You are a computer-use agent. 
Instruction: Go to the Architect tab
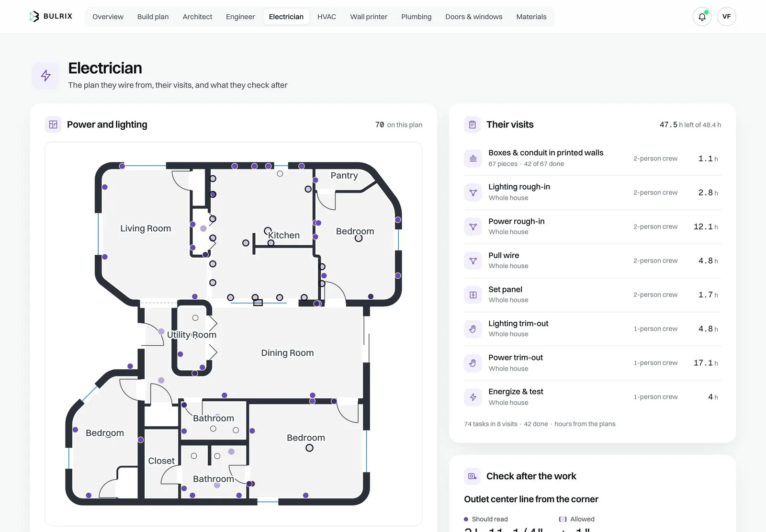(x=197, y=17)
